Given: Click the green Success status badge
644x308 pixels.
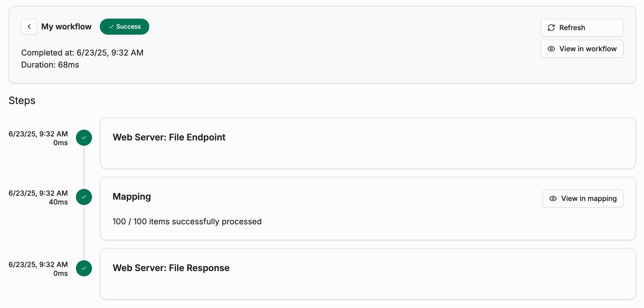Looking at the screenshot, I should click(124, 27).
